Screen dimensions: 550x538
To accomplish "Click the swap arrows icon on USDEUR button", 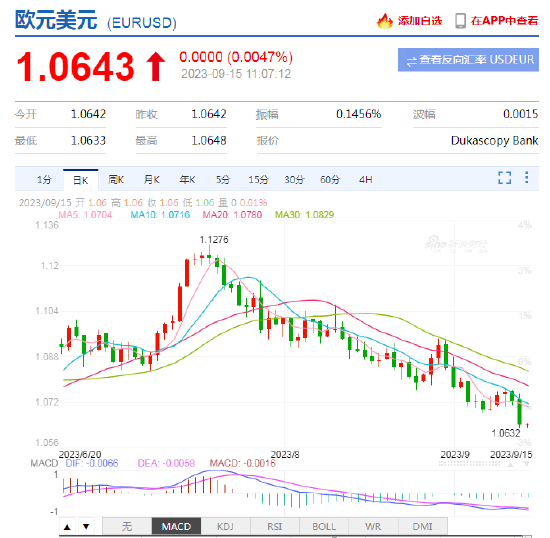I will click(x=411, y=61).
